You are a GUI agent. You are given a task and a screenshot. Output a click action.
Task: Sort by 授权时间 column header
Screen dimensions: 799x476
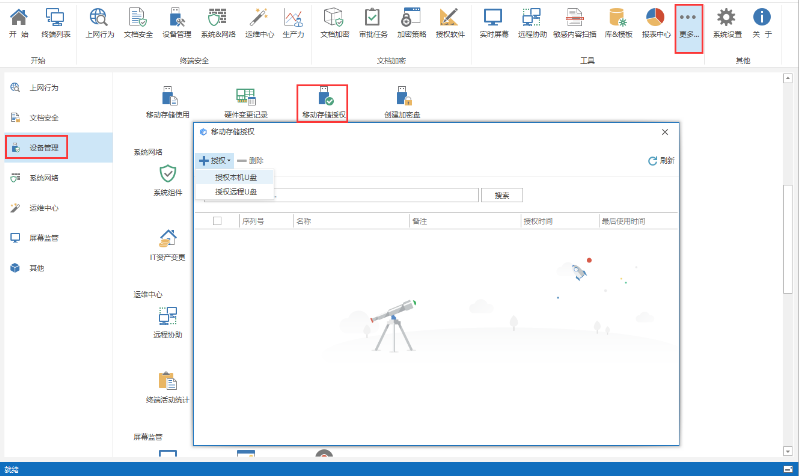pyautogui.click(x=561, y=221)
